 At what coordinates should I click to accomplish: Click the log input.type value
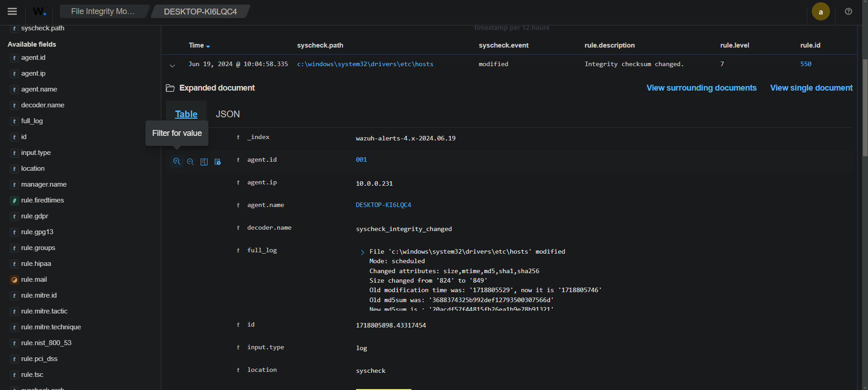(361, 348)
